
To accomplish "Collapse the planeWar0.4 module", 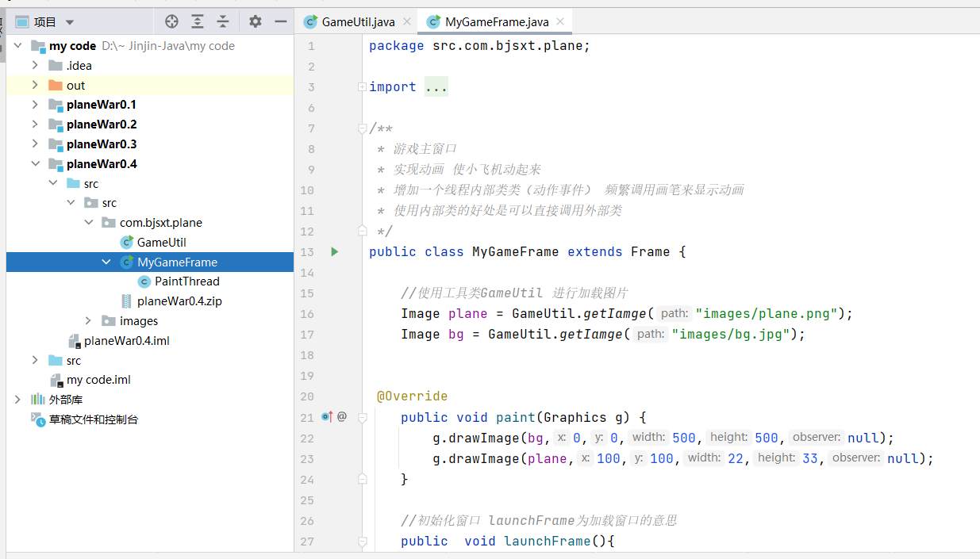I will tap(35, 164).
